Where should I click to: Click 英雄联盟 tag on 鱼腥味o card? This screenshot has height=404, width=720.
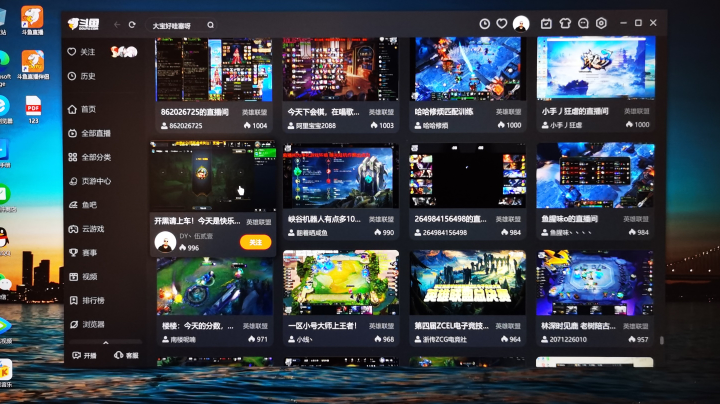tap(636, 219)
